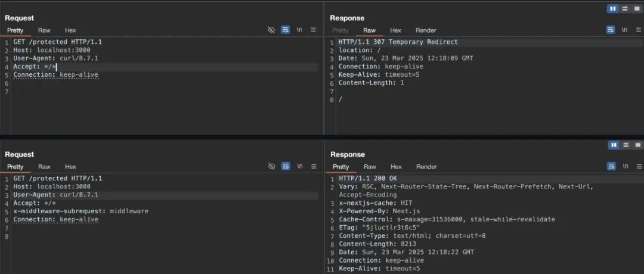Toggle word wrap icon in top Request panel
The height and width of the screenshot is (274, 644).
coord(286,30)
